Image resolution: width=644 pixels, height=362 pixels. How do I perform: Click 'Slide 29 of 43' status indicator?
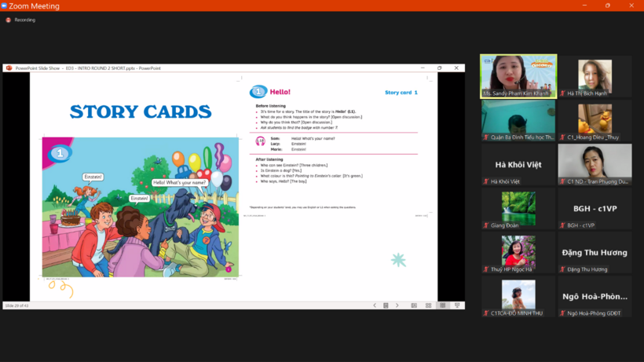coord(17,305)
